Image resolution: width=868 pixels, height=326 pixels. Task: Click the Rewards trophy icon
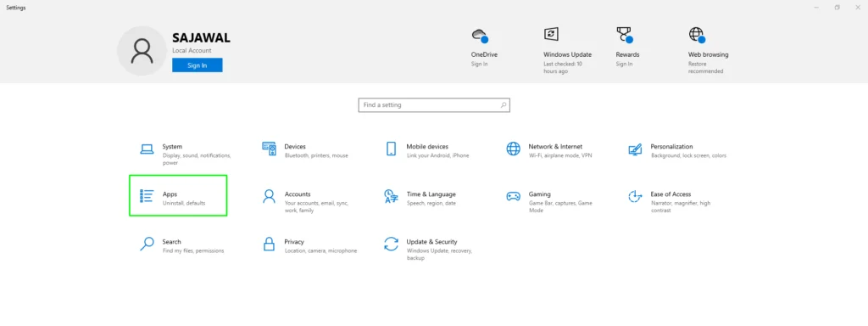[x=624, y=36]
